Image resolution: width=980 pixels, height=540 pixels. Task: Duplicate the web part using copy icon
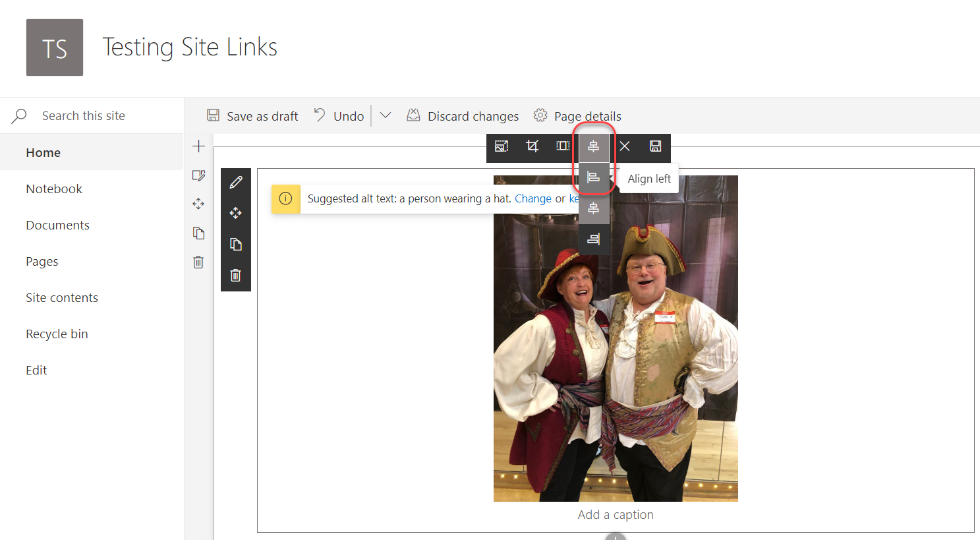tap(235, 244)
